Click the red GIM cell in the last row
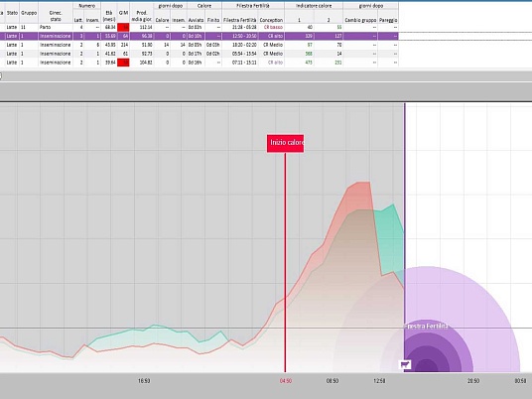The image size is (532, 399). pos(123,63)
